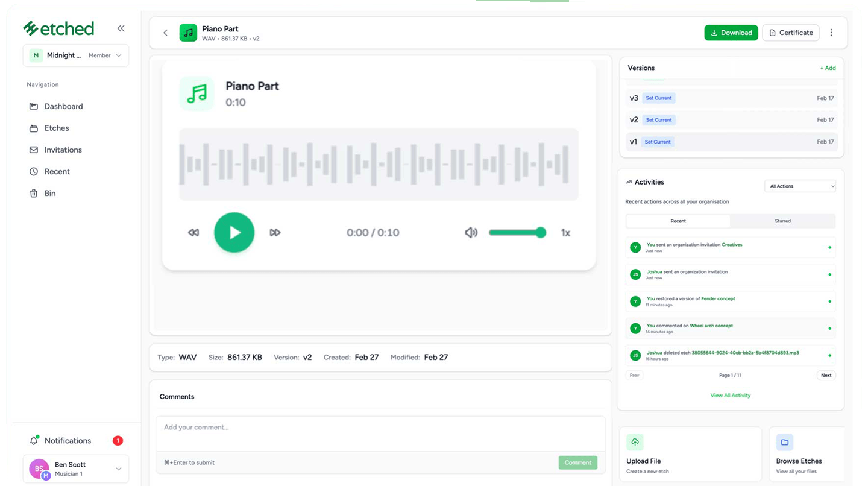Adjust the volume slider
The image size is (868, 486).
[517, 233]
